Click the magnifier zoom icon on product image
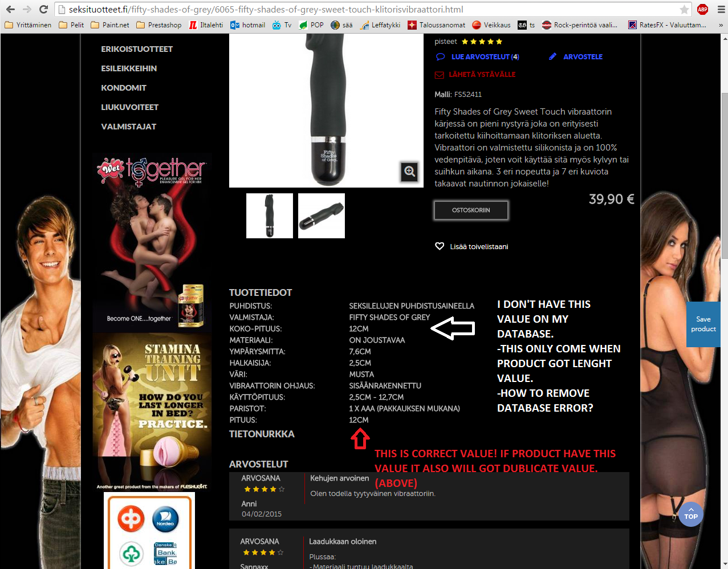Screen dimensions: 728x569 click(x=409, y=171)
